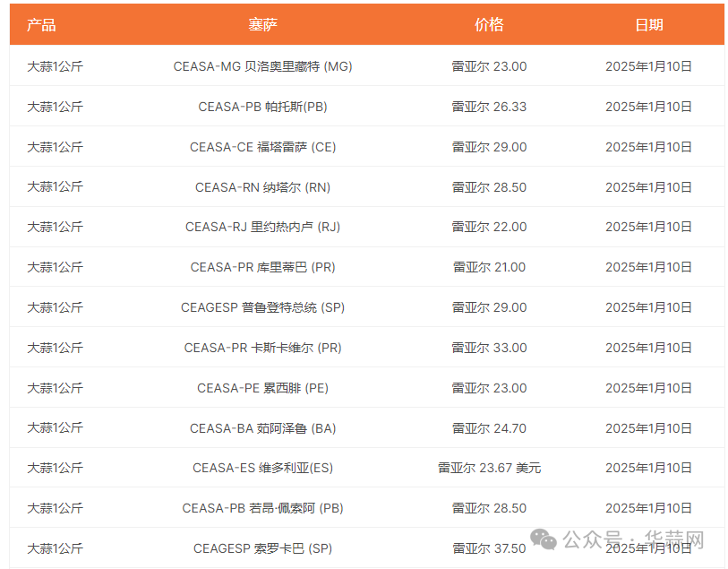Select CEAGESP 普鲁登特总统 (SP) cell
The width and height of the screenshot is (728, 569).
click(262, 307)
